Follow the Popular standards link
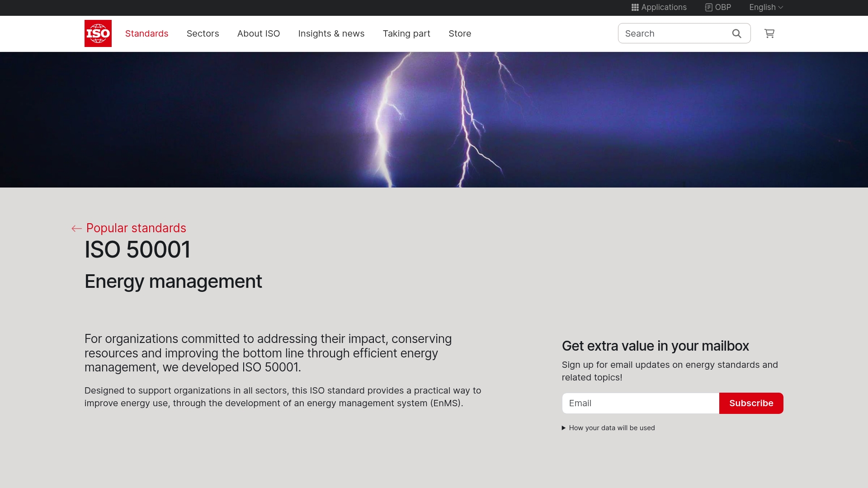The height and width of the screenshot is (488, 868). click(x=137, y=228)
